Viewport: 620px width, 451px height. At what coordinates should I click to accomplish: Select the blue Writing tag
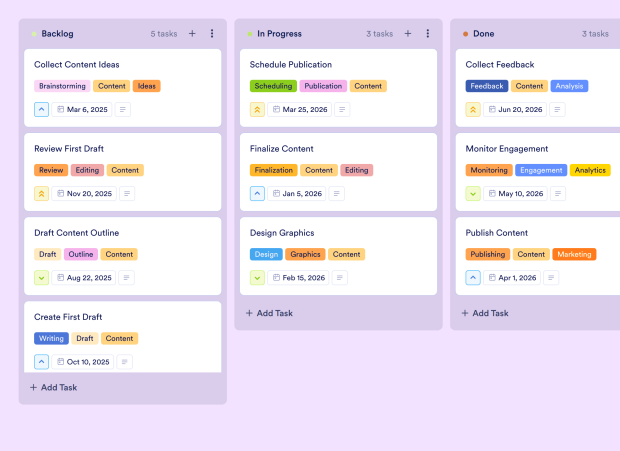pyautogui.click(x=51, y=338)
